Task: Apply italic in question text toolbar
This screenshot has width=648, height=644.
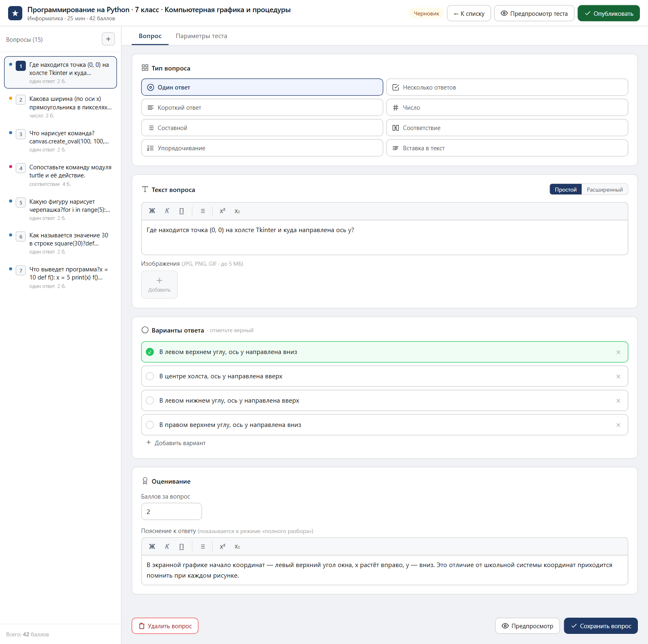Action: point(167,211)
